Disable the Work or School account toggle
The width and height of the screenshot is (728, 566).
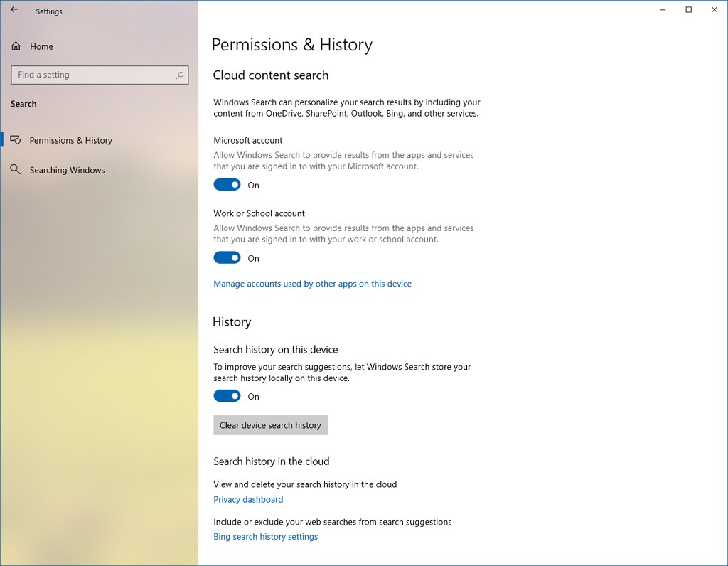pyautogui.click(x=227, y=257)
